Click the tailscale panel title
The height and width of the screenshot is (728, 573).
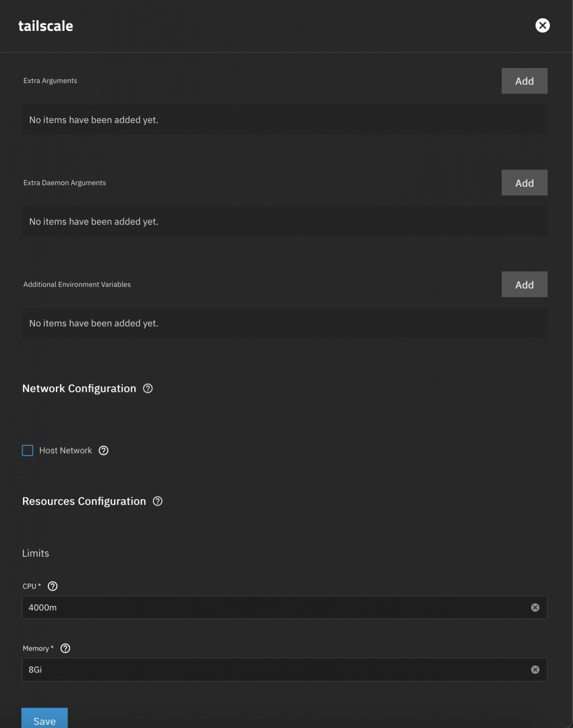pyautogui.click(x=46, y=26)
